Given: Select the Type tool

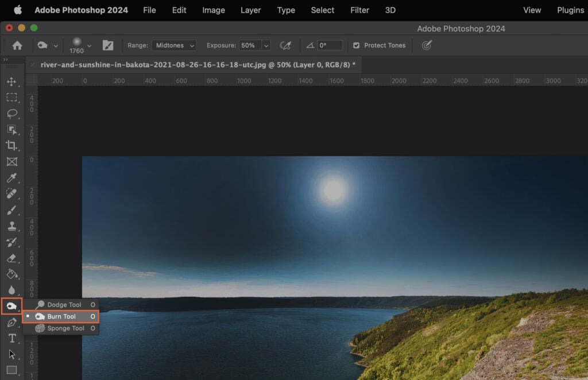Looking at the screenshot, I should pos(13,338).
